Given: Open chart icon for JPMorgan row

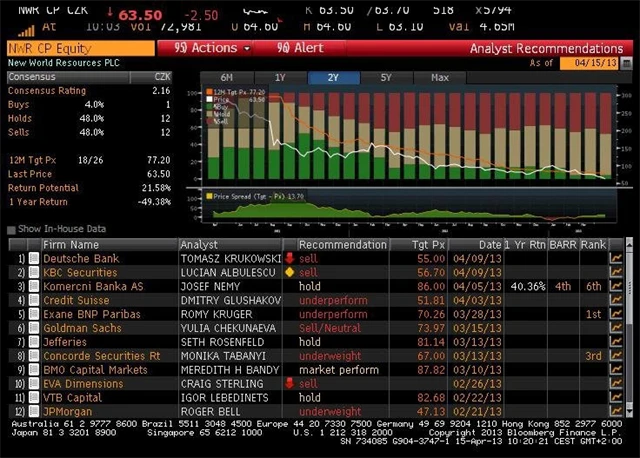Looking at the screenshot, I should 616,410.
